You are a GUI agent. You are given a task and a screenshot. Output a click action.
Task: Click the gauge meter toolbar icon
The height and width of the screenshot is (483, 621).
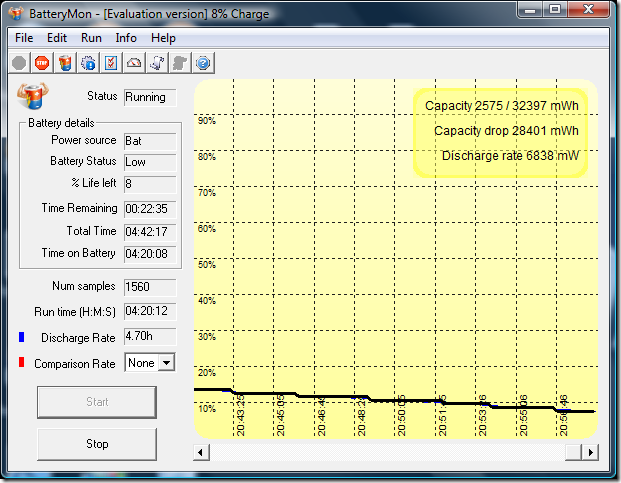134,63
